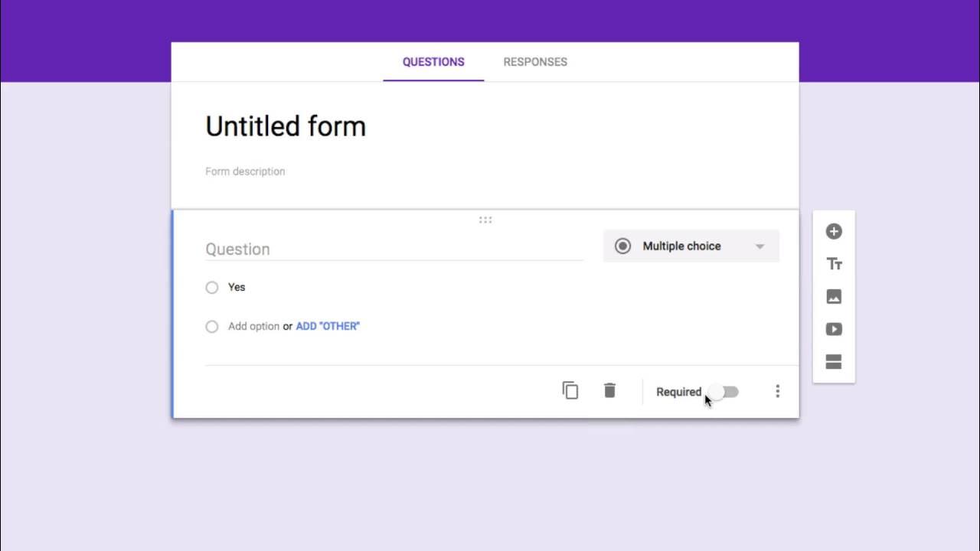
Task: Click the Add question plus icon
Action: click(834, 231)
